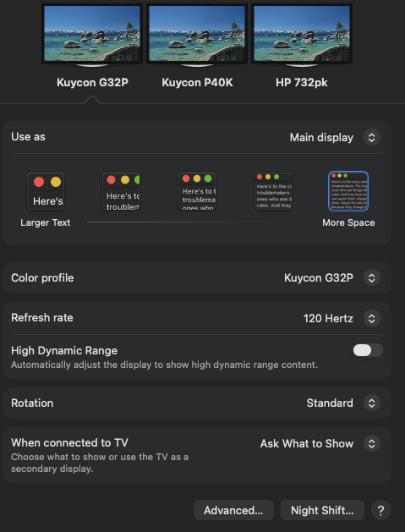The image size is (405, 532).
Task: Choose the middle resolution scaling icon
Action: click(x=197, y=191)
